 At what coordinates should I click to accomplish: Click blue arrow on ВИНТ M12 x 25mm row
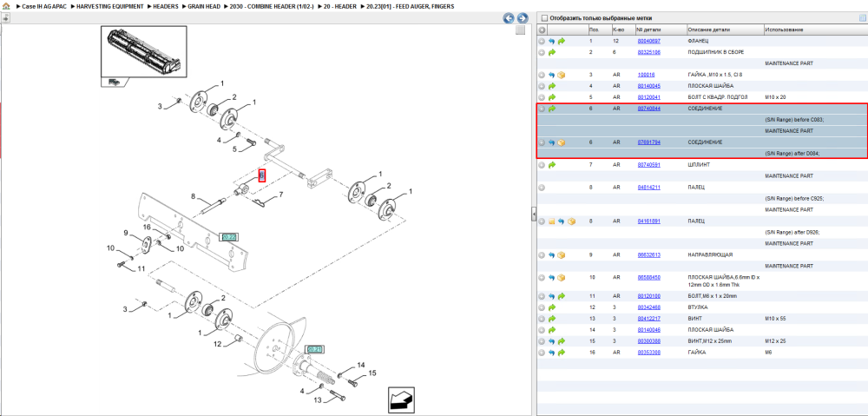point(552,340)
